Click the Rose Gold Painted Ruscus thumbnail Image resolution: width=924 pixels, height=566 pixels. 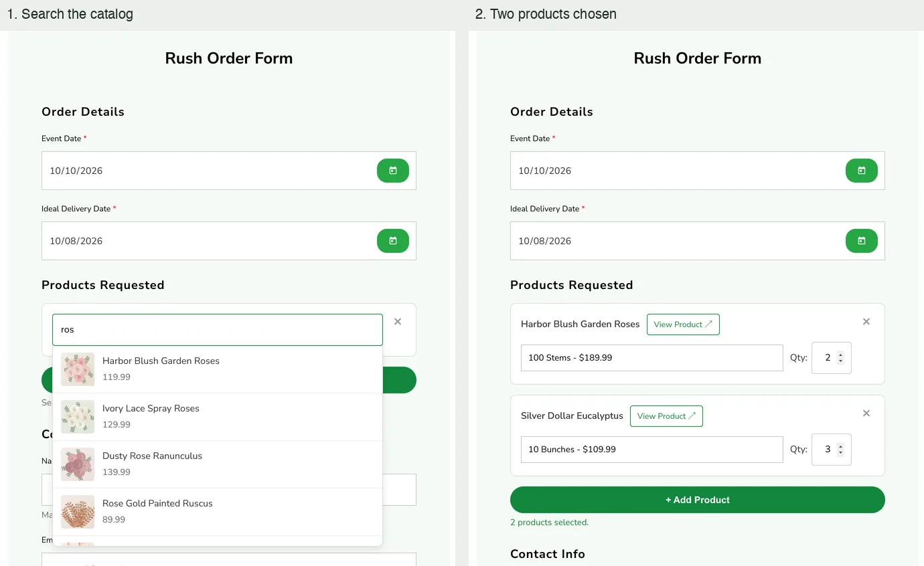point(78,512)
